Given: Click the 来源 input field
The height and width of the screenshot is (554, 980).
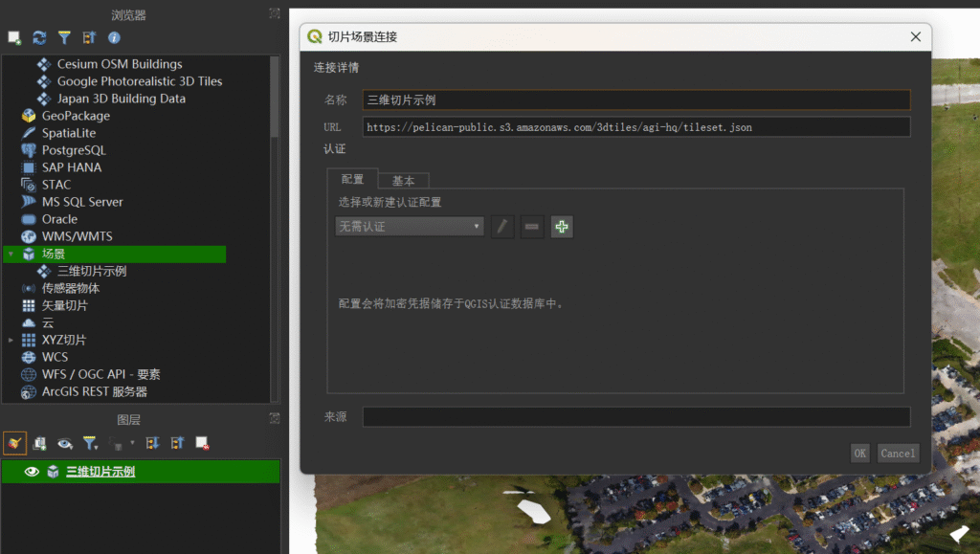Looking at the screenshot, I should [636, 417].
